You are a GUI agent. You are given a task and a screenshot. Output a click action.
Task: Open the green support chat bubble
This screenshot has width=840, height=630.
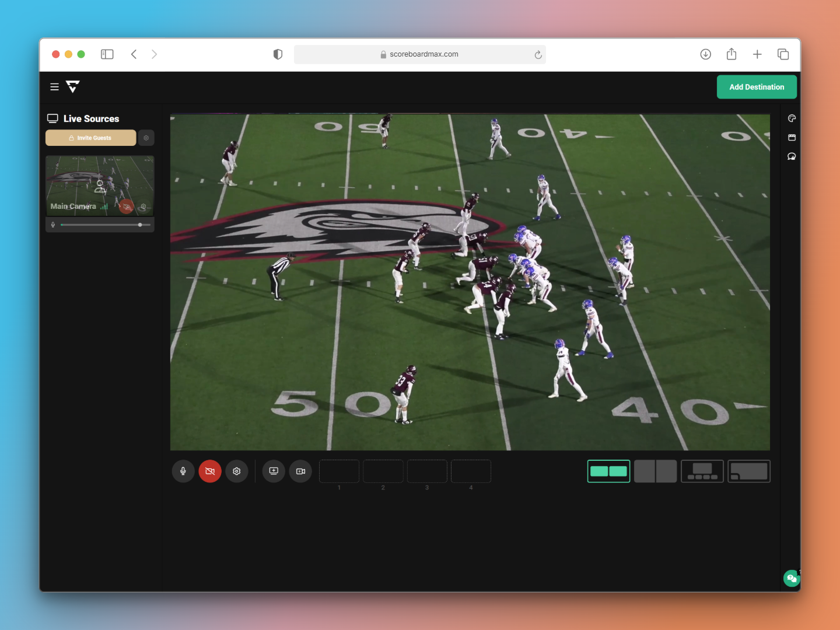[x=792, y=578]
